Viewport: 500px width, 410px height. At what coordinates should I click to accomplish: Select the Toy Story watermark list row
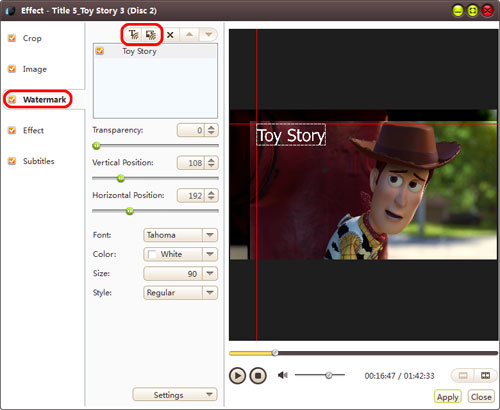[155, 51]
